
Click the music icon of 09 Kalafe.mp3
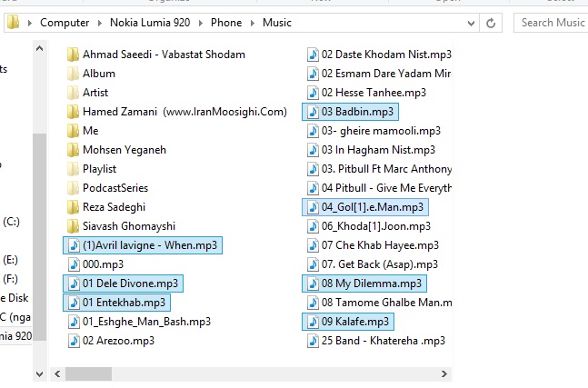(312, 322)
